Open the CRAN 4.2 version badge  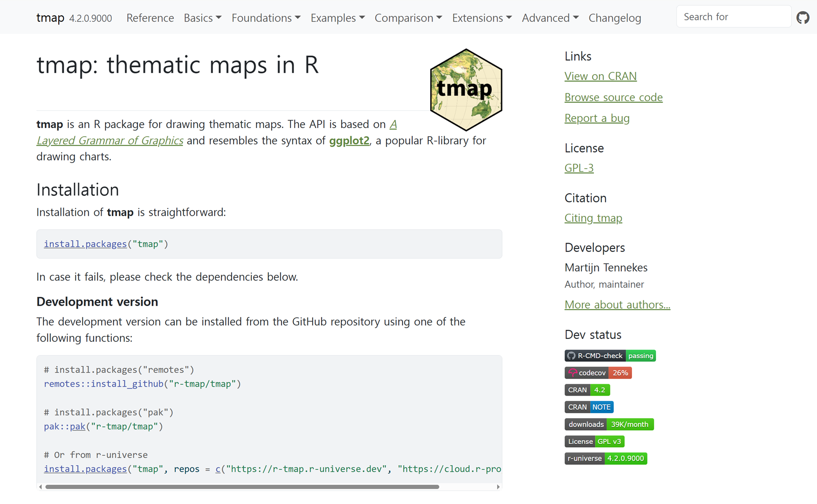pos(587,390)
